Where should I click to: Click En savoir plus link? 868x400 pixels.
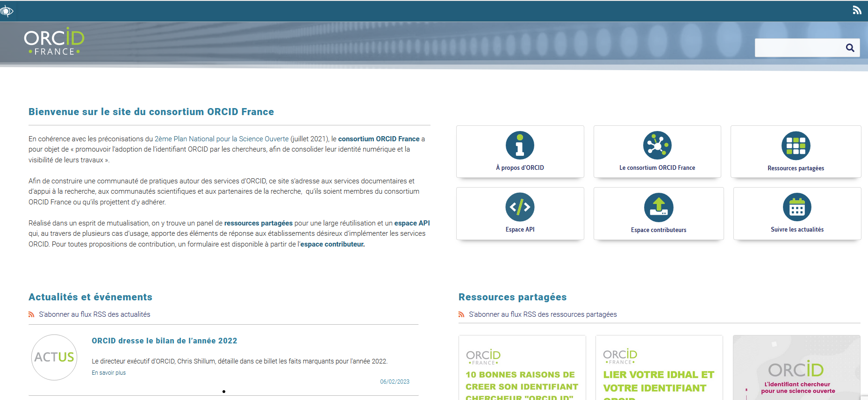[x=108, y=373]
